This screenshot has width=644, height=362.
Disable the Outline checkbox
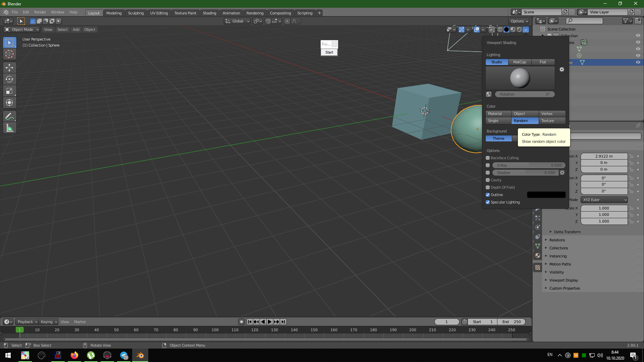tap(488, 195)
